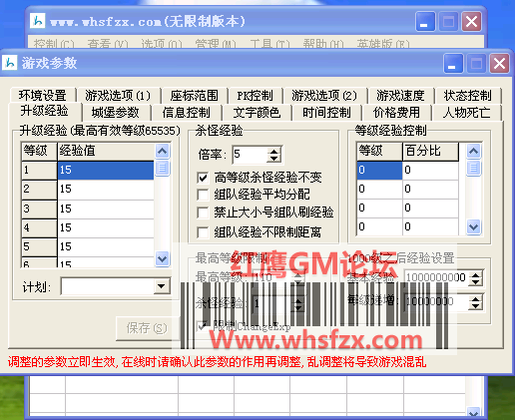Click down arrow of 每级递增 spinner

pyautogui.click(x=476, y=306)
